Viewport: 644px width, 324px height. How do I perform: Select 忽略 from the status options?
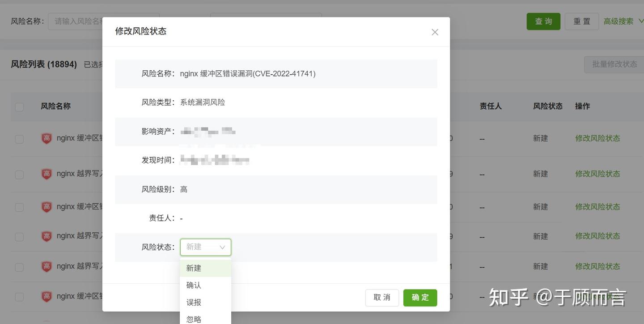(x=206, y=319)
